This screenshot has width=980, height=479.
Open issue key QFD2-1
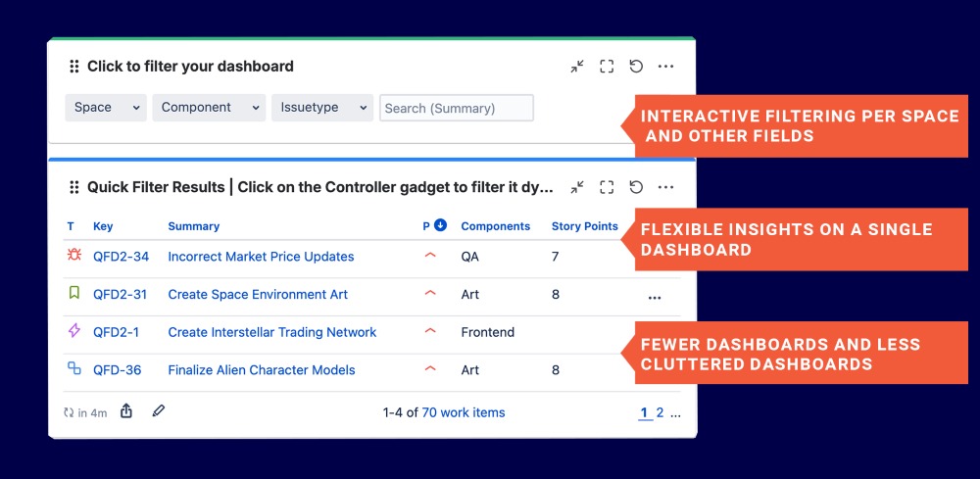[x=117, y=332]
